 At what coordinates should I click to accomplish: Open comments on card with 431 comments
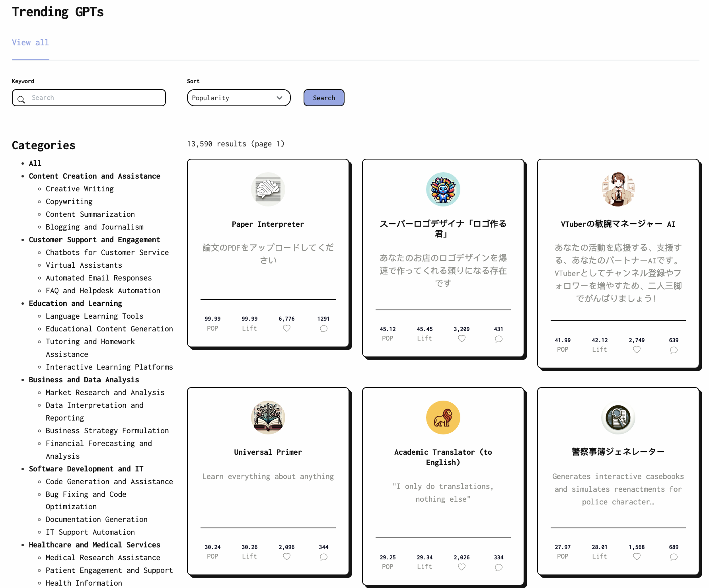(x=499, y=339)
